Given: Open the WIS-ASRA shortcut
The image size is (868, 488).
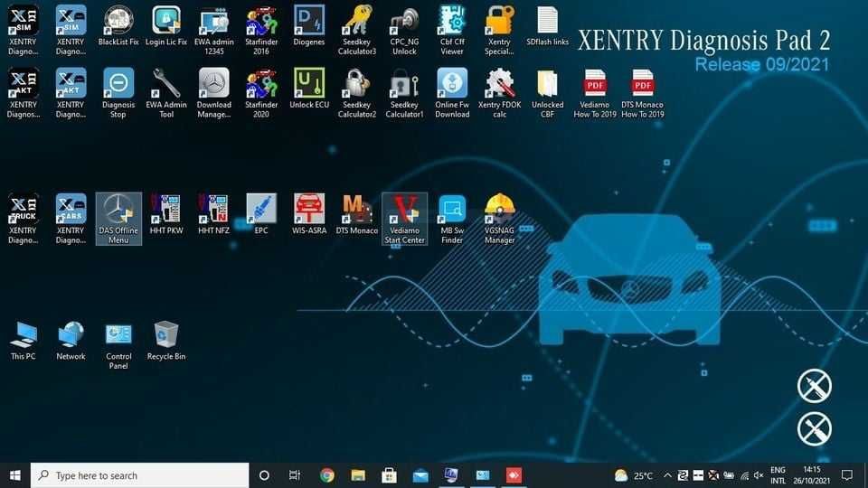Looking at the screenshot, I should click(309, 214).
